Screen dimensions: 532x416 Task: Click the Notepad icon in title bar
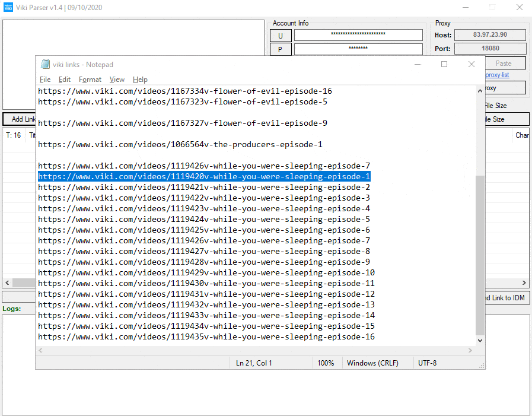[45, 64]
